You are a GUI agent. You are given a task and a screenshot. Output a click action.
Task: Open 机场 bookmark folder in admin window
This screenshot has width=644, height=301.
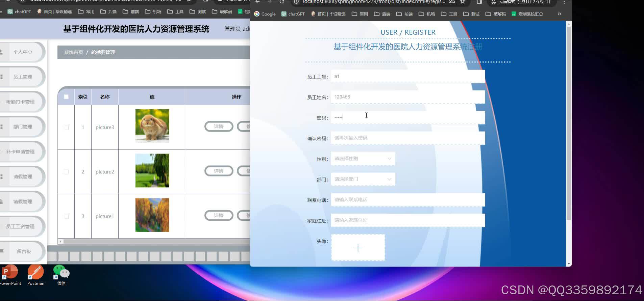pos(153,11)
